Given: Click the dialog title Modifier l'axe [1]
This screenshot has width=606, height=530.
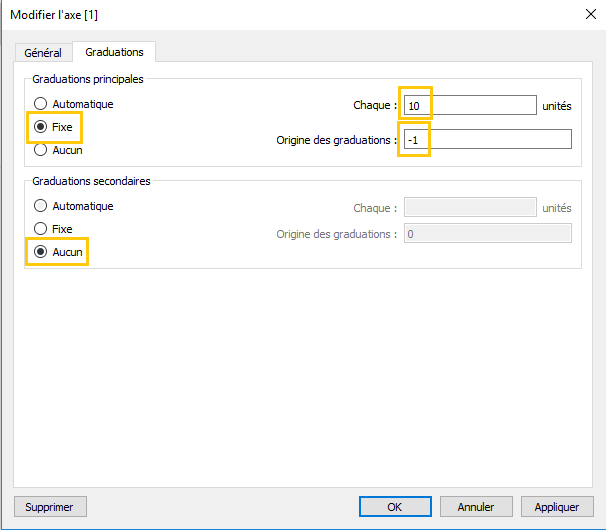Looking at the screenshot, I should [54, 15].
